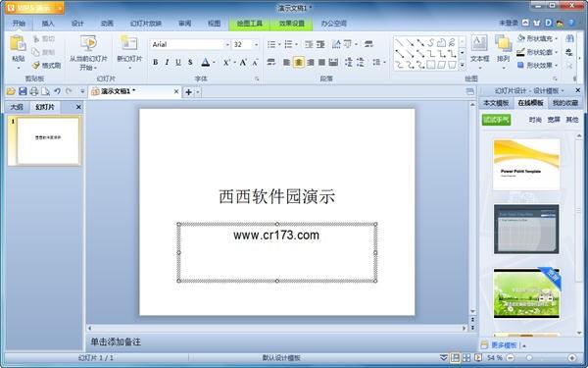The height and width of the screenshot is (368, 588).
Task: Click the Paste clipboard icon
Action: [x=18, y=43]
